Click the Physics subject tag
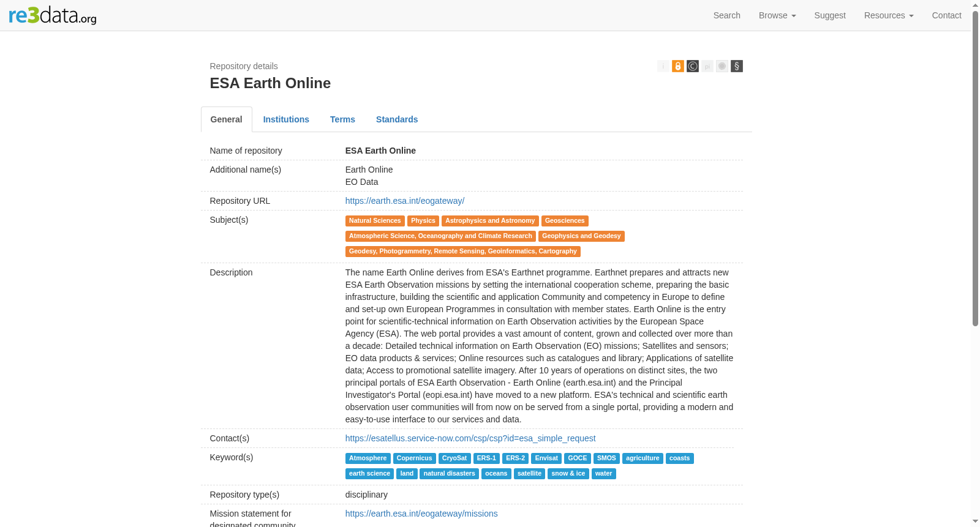 [423, 221]
